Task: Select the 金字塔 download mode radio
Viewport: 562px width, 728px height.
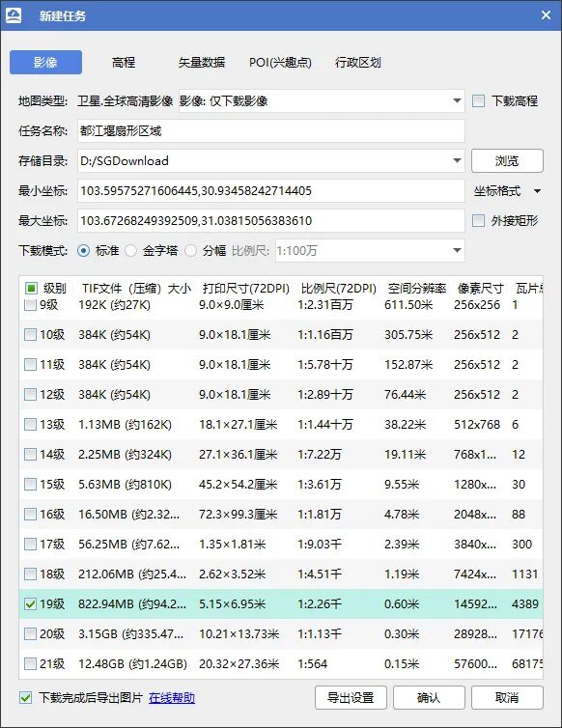Action: [131, 251]
